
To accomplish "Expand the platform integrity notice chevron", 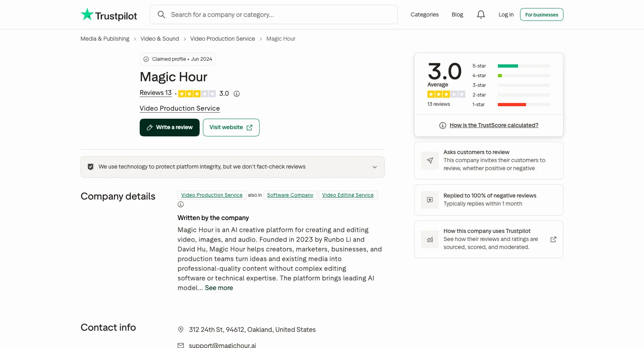I will click(x=375, y=167).
